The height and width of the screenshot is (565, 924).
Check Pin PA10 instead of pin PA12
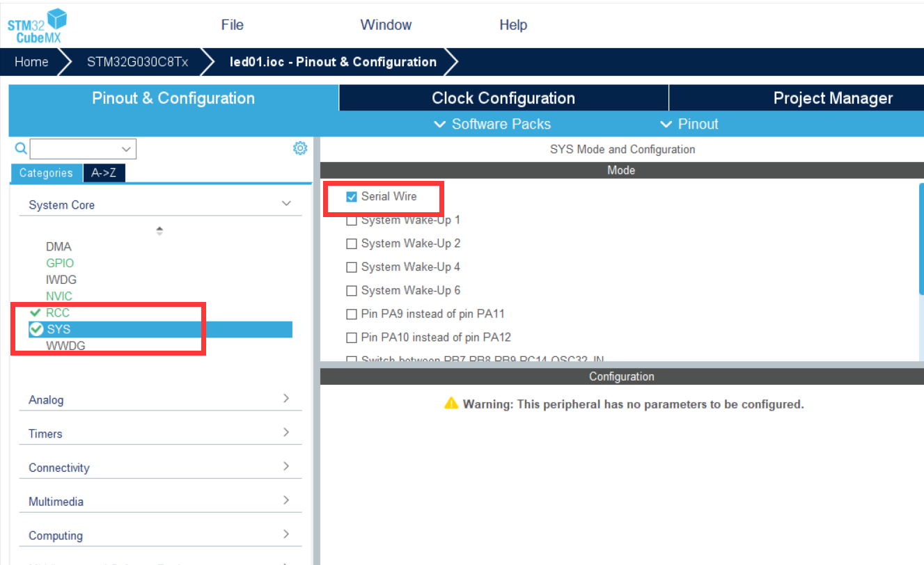[x=352, y=338]
